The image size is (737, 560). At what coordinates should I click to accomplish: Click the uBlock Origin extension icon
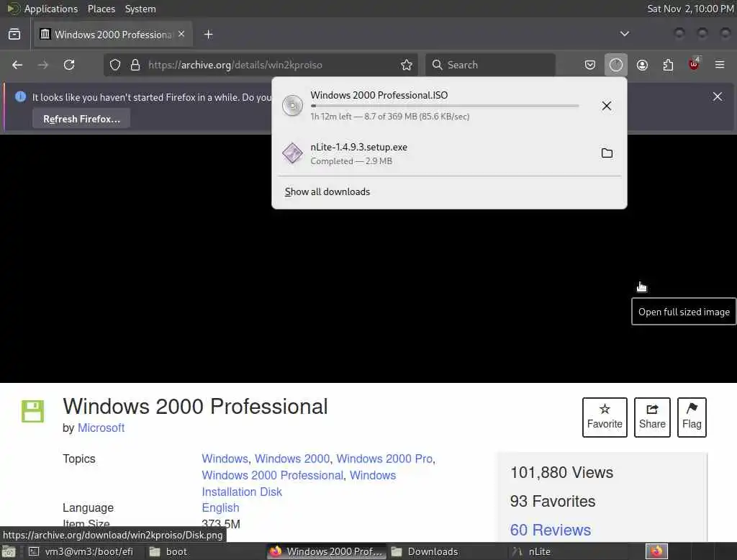coord(694,64)
